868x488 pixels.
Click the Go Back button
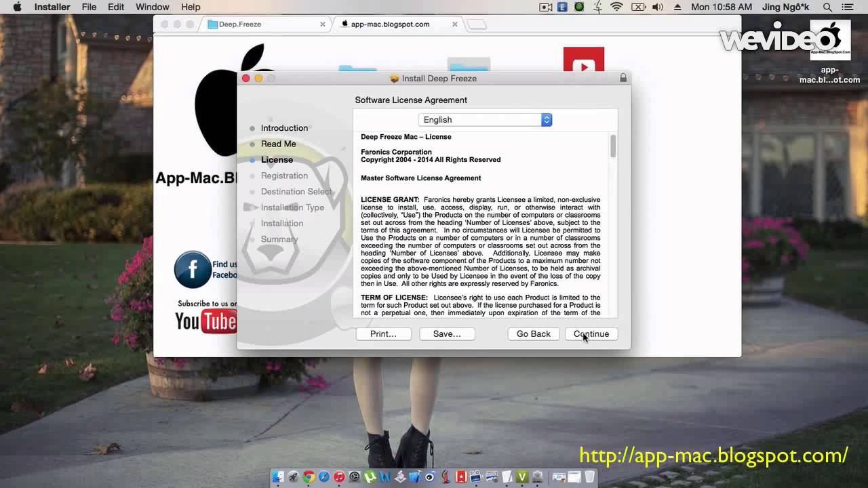534,333
